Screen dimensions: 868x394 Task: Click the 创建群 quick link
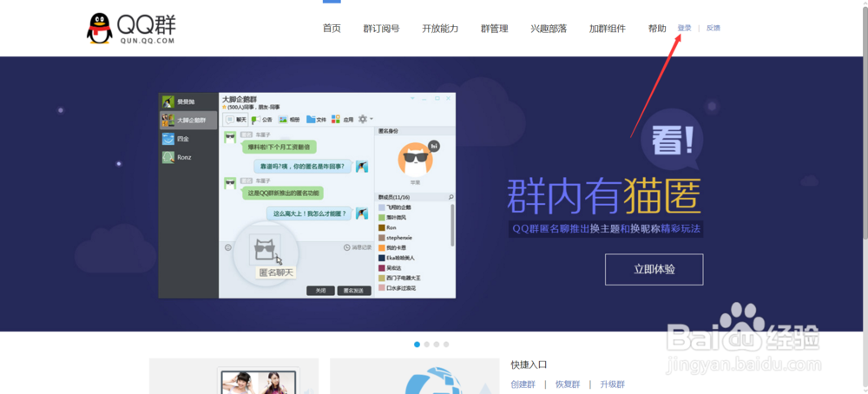pyautogui.click(x=523, y=384)
